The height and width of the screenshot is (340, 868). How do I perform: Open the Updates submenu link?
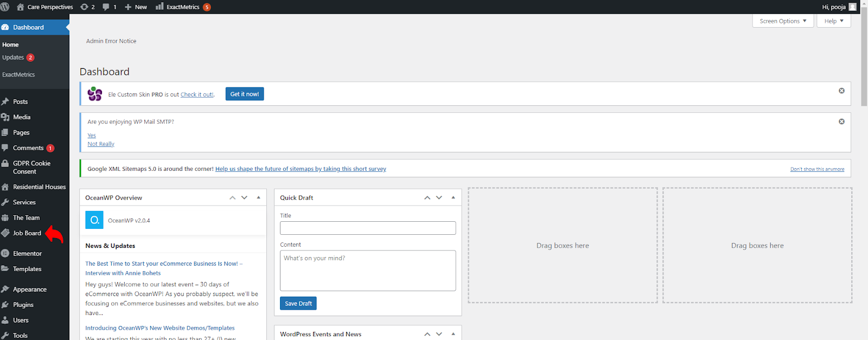18,57
